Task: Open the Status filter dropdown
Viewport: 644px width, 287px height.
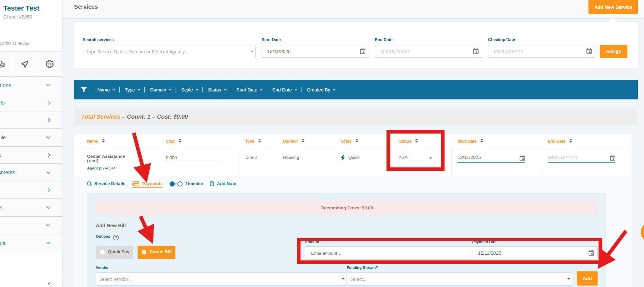Action: 217,90
